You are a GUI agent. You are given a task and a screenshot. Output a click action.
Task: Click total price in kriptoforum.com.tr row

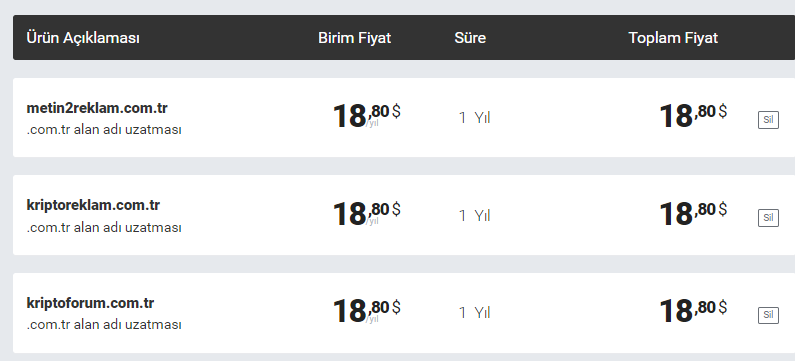693,311
